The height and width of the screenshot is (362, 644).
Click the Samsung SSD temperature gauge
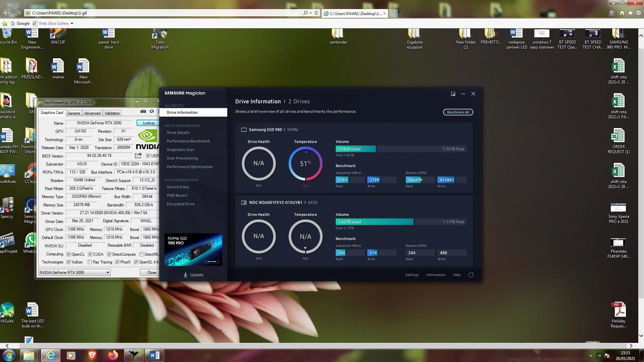[305, 164]
